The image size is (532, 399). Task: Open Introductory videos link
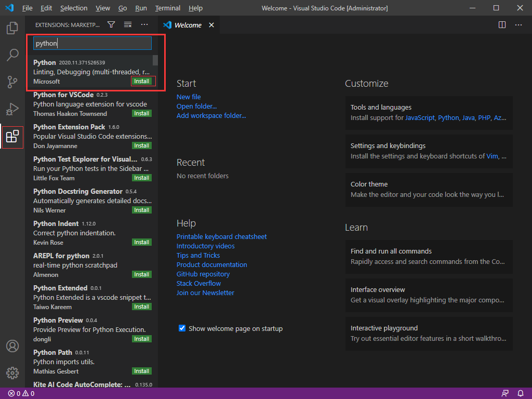coord(206,246)
